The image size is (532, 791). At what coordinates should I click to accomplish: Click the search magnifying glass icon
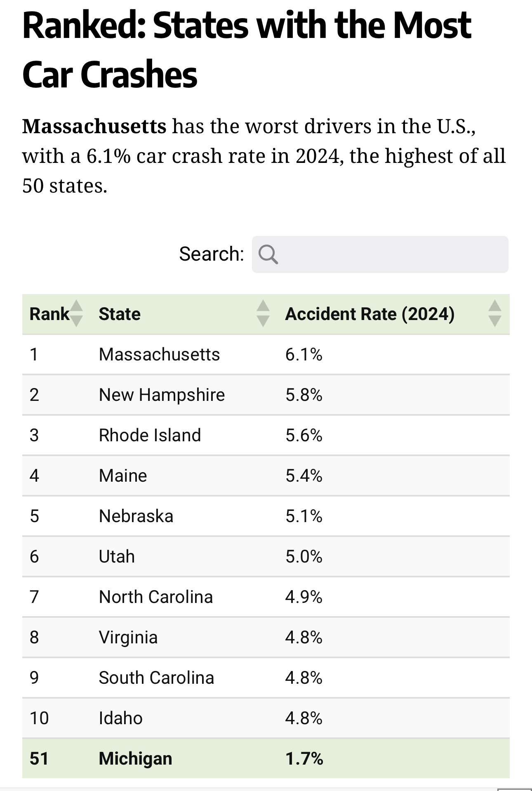(268, 254)
